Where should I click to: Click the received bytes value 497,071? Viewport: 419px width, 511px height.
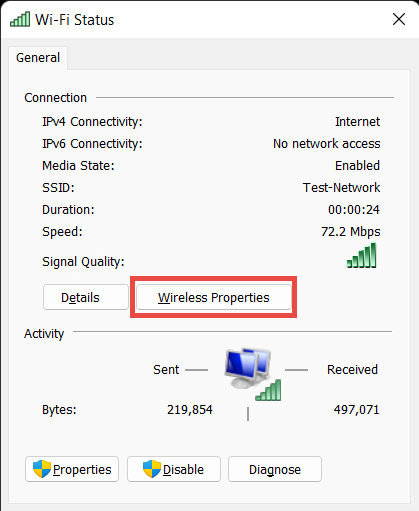click(x=357, y=410)
